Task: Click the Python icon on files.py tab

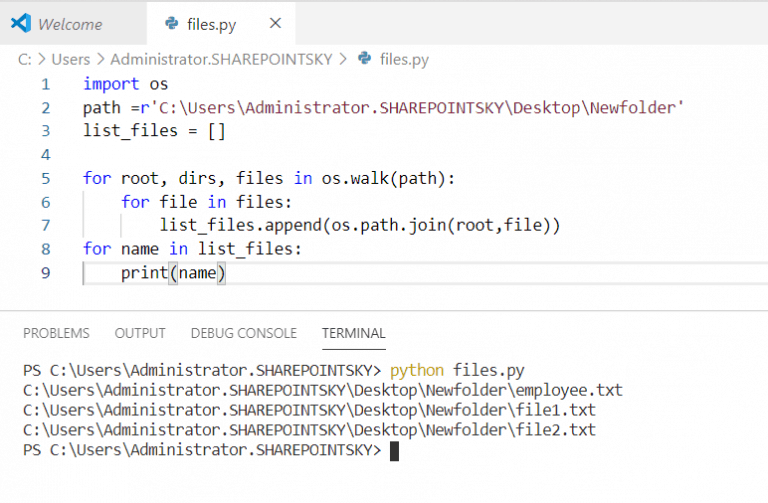Action: 172,23
